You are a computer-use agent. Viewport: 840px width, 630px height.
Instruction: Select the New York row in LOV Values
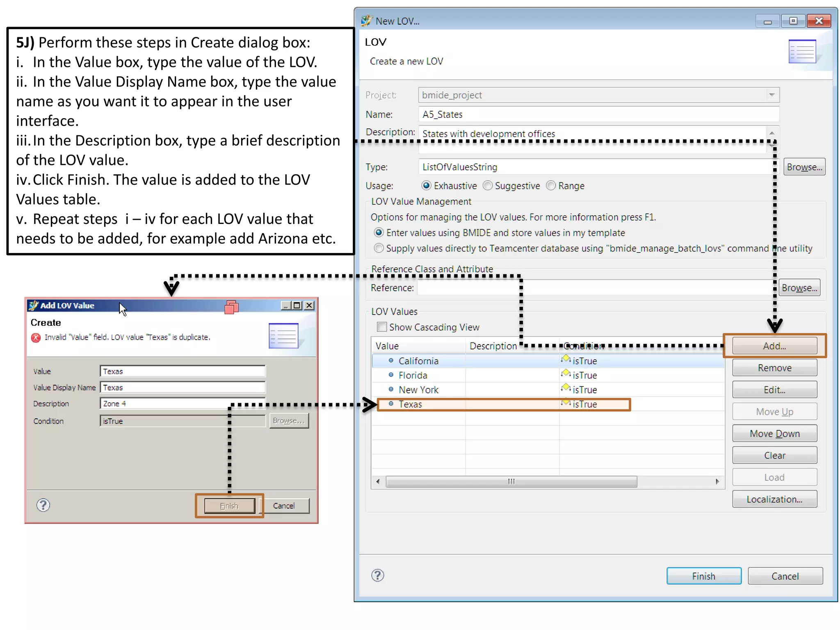[x=418, y=390]
